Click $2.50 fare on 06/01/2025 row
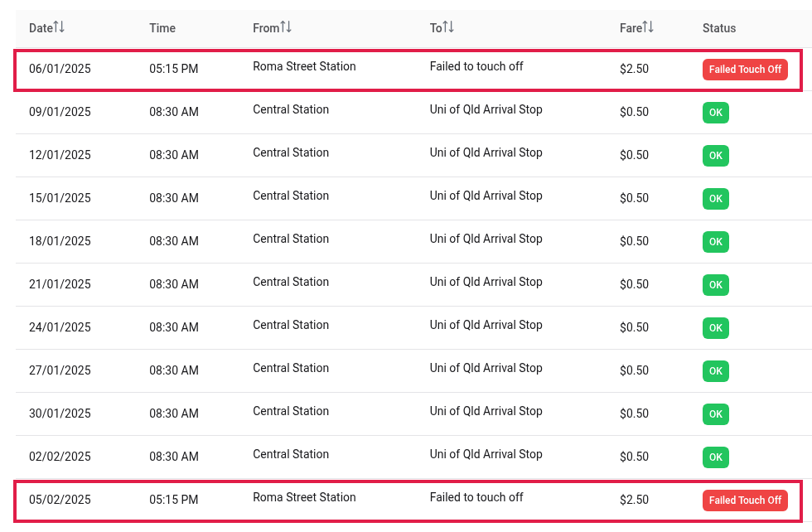The image size is (812, 532). click(x=634, y=69)
